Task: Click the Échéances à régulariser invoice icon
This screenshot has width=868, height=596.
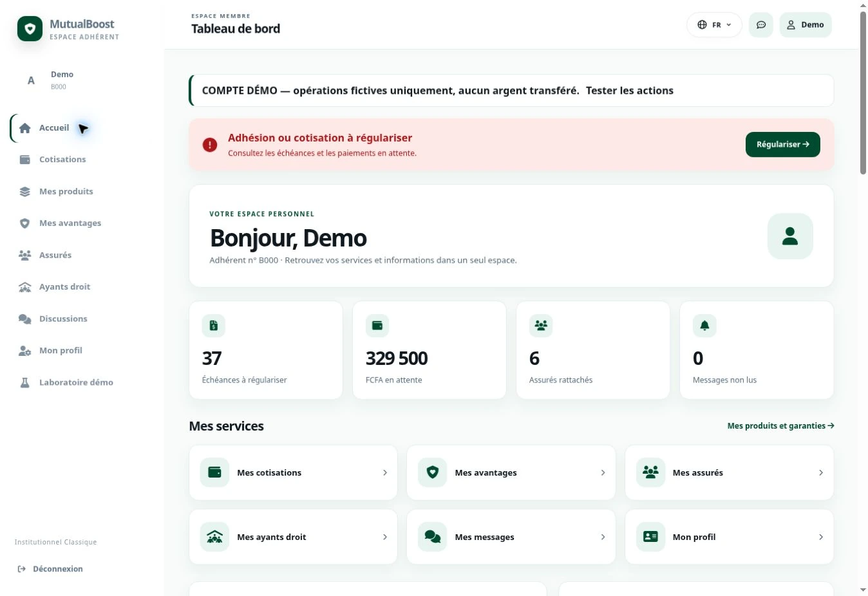Action: click(x=214, y=326)
